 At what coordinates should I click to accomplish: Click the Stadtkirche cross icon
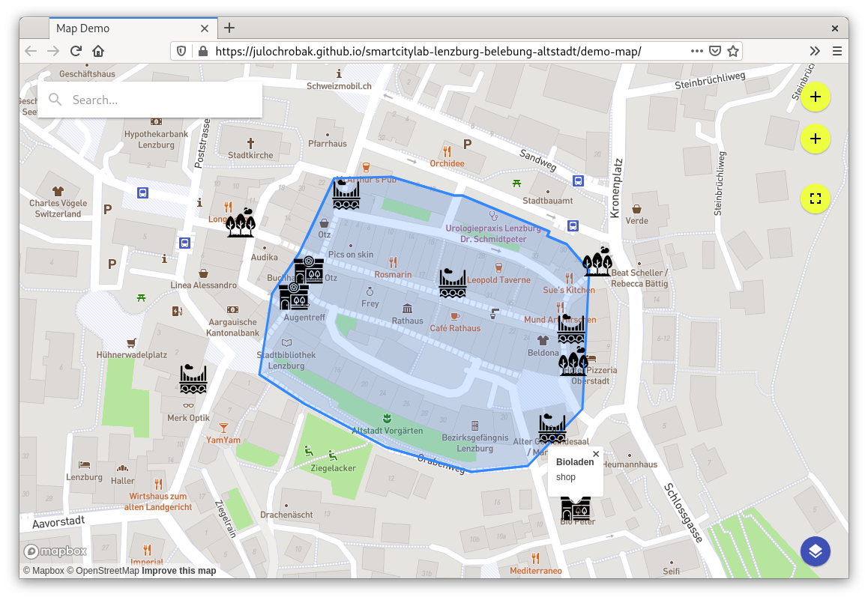pos(250,143)
